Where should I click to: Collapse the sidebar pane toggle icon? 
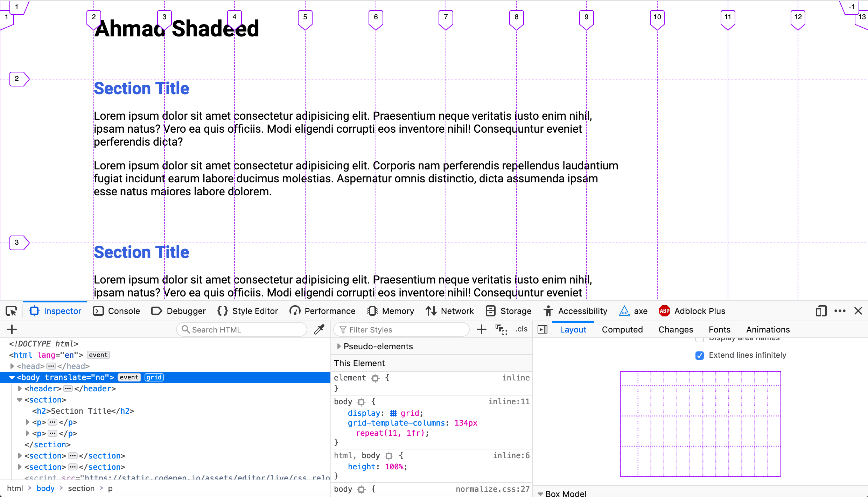pyautogui.click(x=542, y=329)
